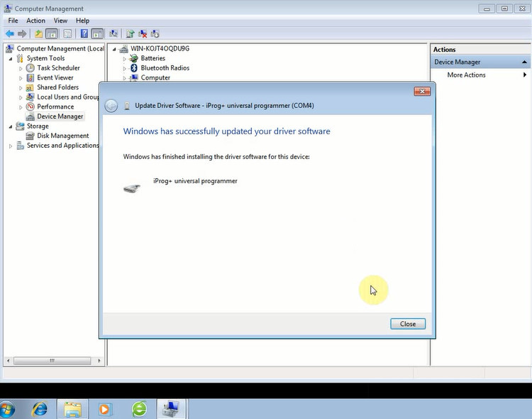Toggle Show/Hide Console Tree toolbar icon
Image resolution: width=532 pixels, height=419 pixels.
[x=52, y=33]
